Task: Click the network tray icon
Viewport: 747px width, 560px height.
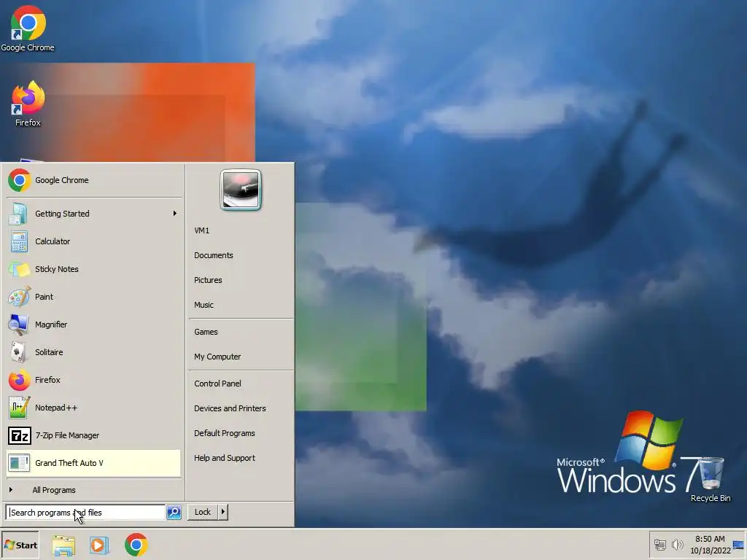Action: (659, 545)
